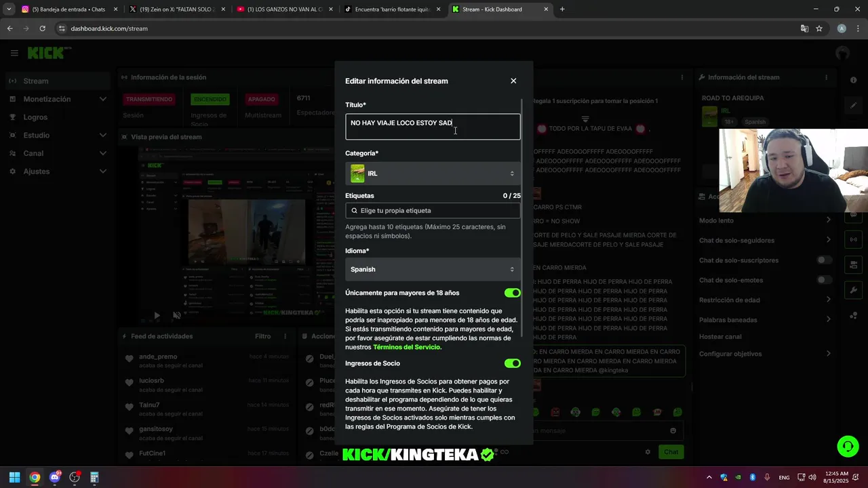Open the Kick user avatar menu
The image size is (868, 488).
click(x=842, y=53)
